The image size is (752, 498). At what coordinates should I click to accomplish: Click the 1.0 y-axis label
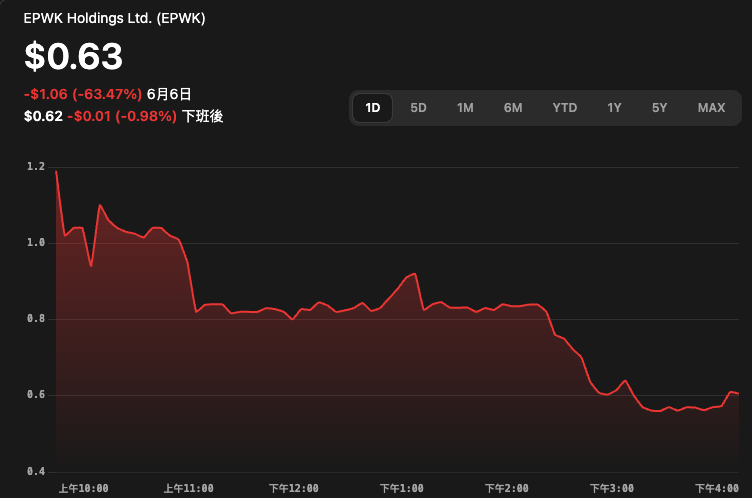[35, 243]
